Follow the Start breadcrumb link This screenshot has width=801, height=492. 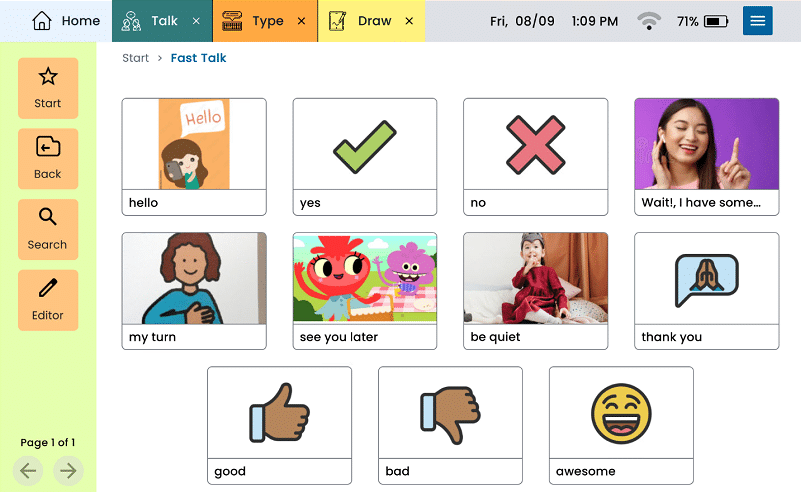pyautogui.click(x=135, y=58)
